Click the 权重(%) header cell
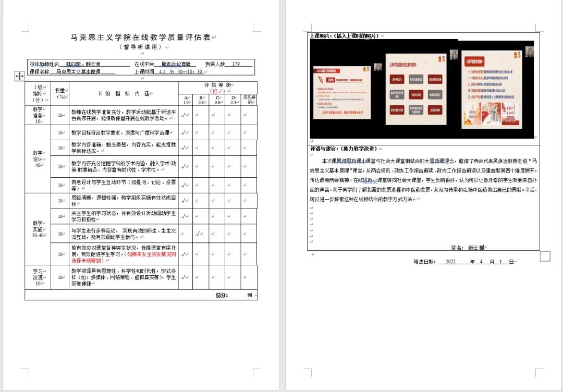Viewport: 563px width, 392px height. 60,93
